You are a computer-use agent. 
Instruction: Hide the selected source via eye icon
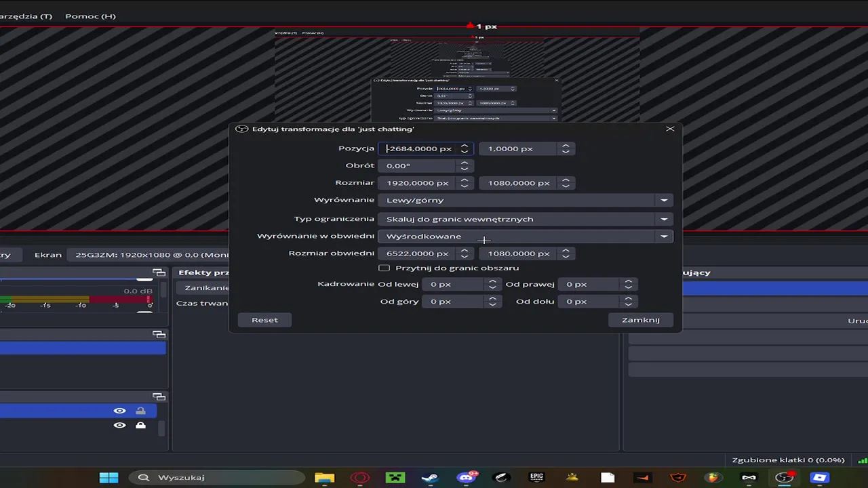click(120, 411)
